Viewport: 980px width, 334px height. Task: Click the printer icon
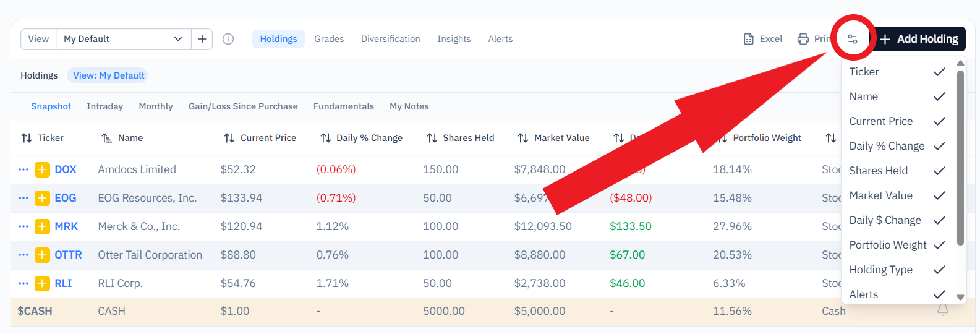pos(803,39)
